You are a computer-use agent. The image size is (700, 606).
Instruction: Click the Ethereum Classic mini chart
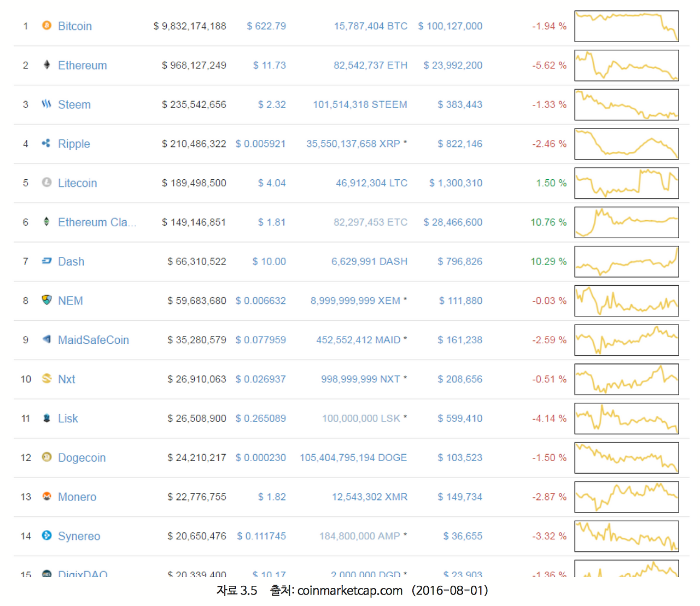point(626,222)
